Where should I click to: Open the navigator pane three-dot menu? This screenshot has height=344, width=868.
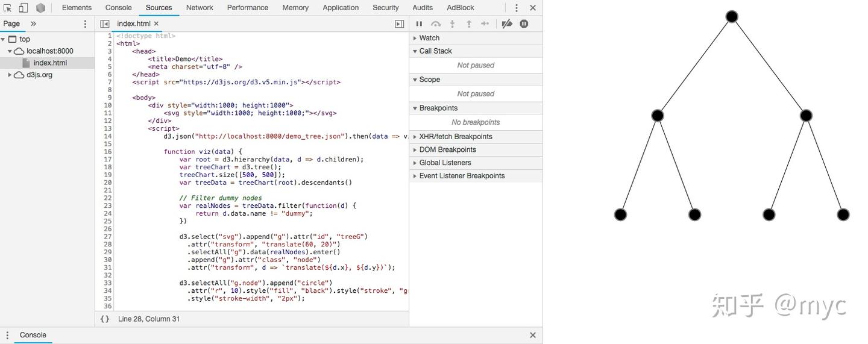(x=85, y=24)
